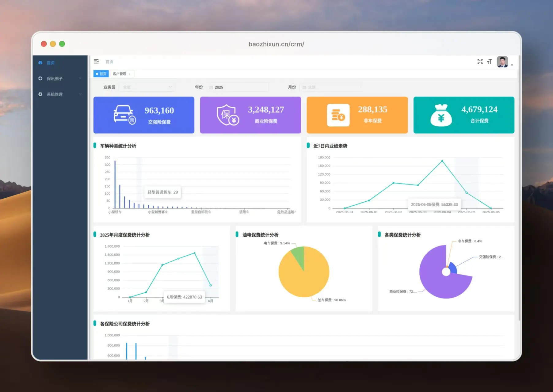Open the 月份 month picker

click(x=330, y=87)
